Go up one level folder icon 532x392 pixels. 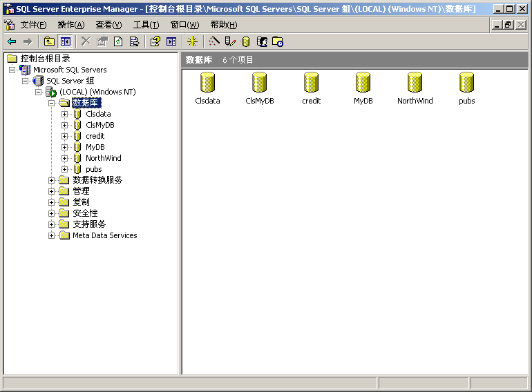(x=50, y=41)
